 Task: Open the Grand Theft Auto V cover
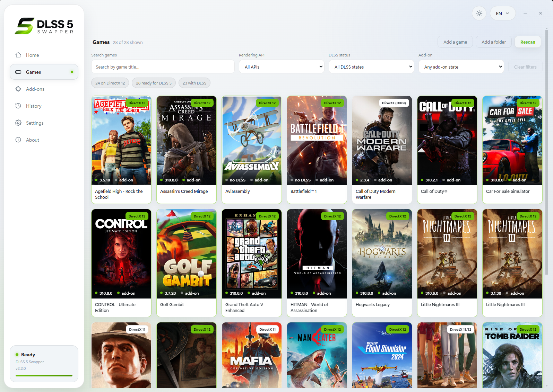[x=252, y=254]
